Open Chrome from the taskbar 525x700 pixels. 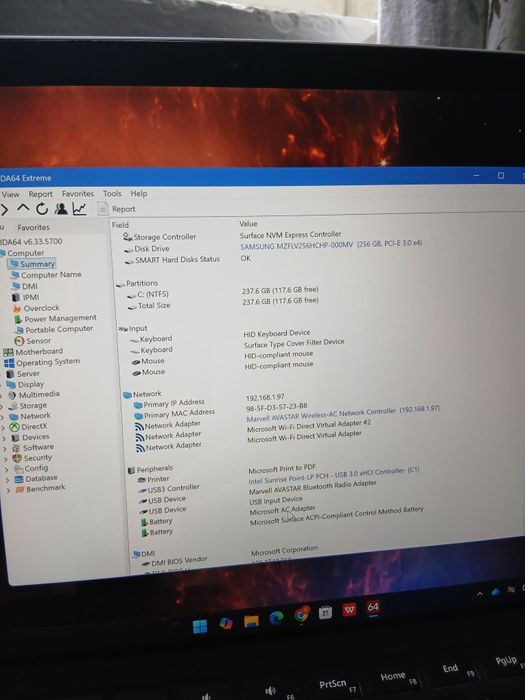[302, 615]
